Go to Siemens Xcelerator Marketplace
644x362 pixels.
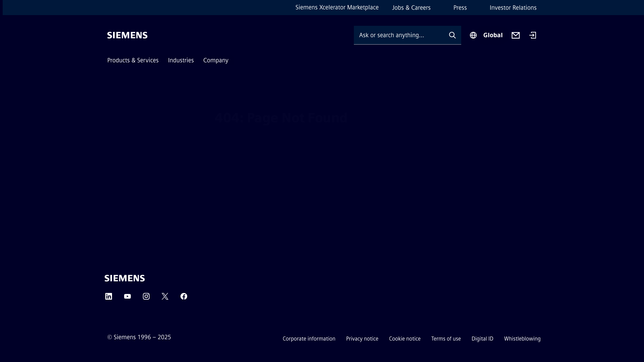[337, 7]
